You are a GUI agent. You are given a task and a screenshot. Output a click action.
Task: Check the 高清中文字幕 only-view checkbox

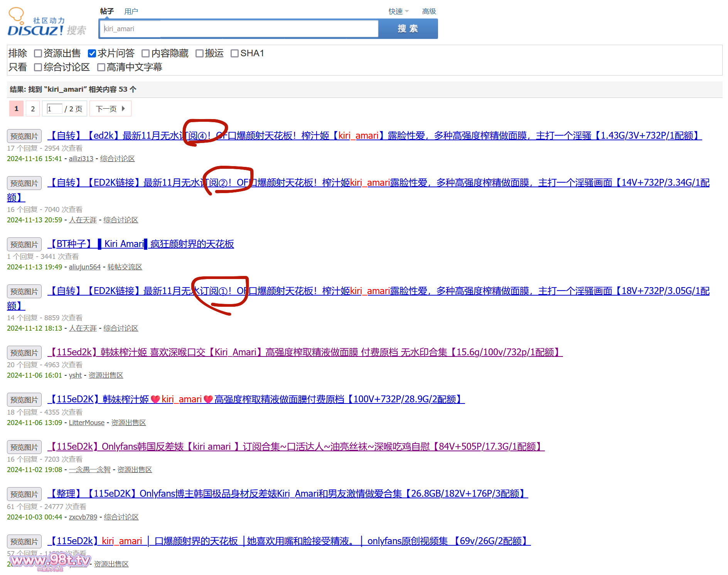pyautogui.click(x=101, y=67)
